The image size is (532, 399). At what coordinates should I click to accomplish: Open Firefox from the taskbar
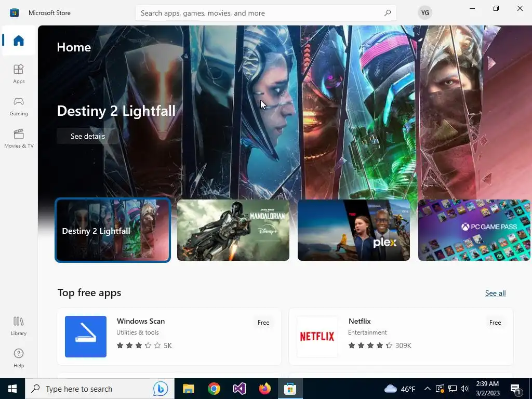pyautogui.click(x=264, y=389)
